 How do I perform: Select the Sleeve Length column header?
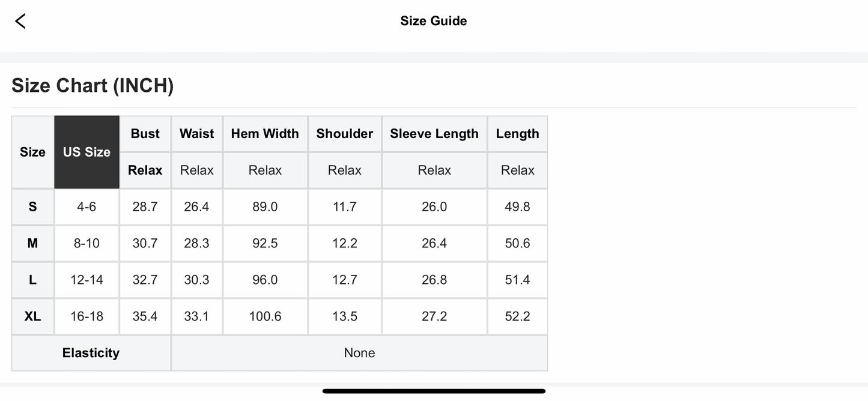(x=434, y=134)
